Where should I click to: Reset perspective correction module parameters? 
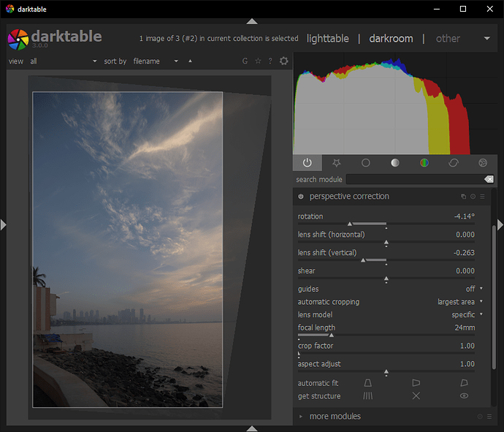[473, 197]
